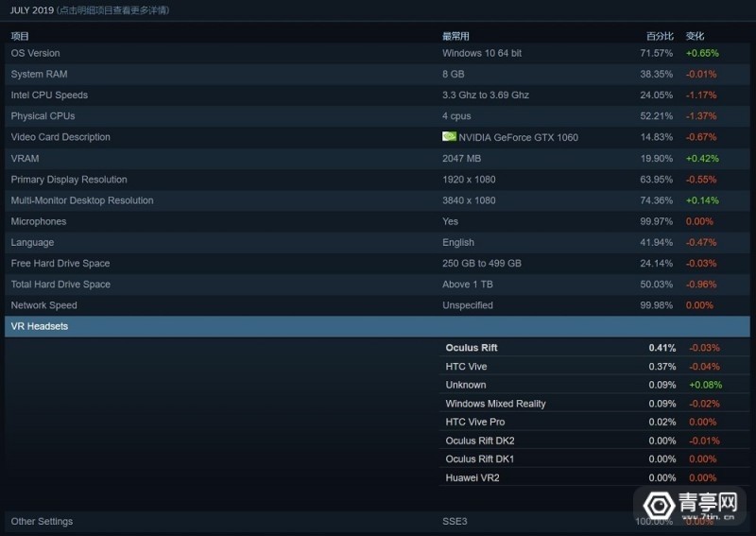Viewport: 756px width, 536px height.
Task: Click the '0.41%' Oculus Rift percentage
Action: (x=662, y=348)
